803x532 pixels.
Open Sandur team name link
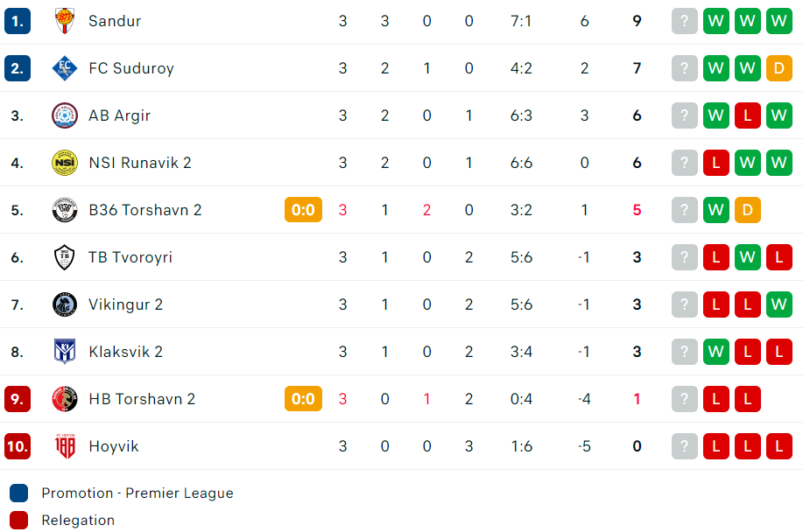[x=115, y=21]
